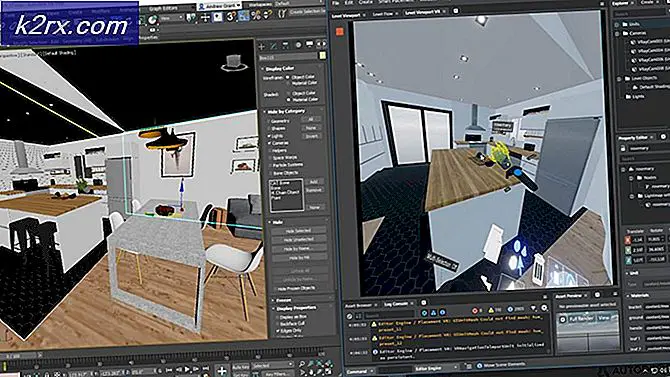Toggle the Helpers hide checkbox

[269, 150]
